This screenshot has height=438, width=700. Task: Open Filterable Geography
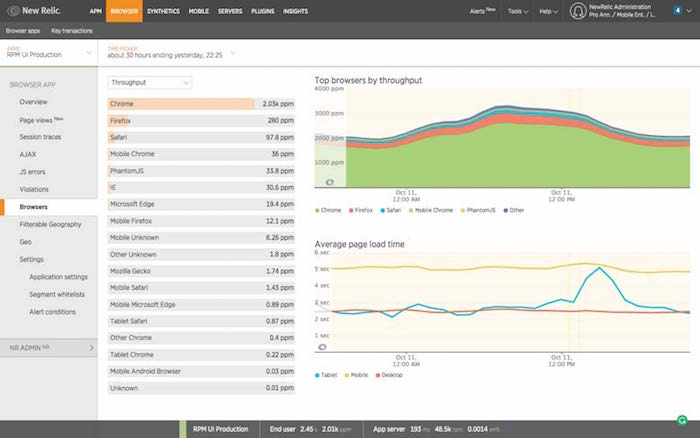tap(50, 224)
